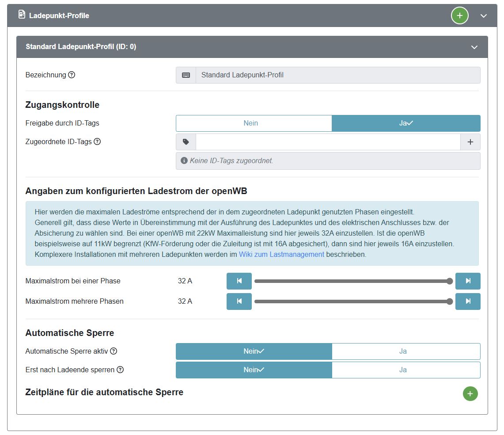
Task: Click the help icon next to Bezeichnung
Action: coord(72,75)
